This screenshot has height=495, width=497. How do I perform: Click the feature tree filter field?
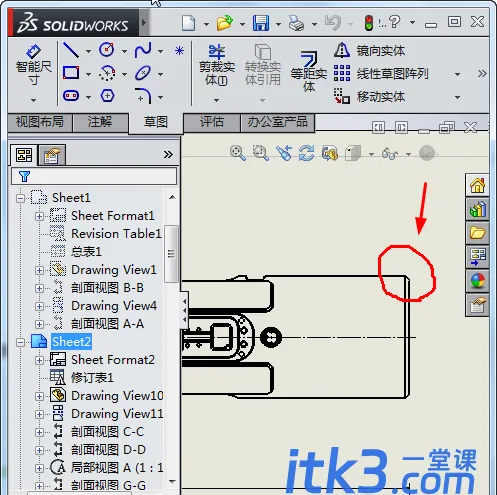[x=94, y=176]
